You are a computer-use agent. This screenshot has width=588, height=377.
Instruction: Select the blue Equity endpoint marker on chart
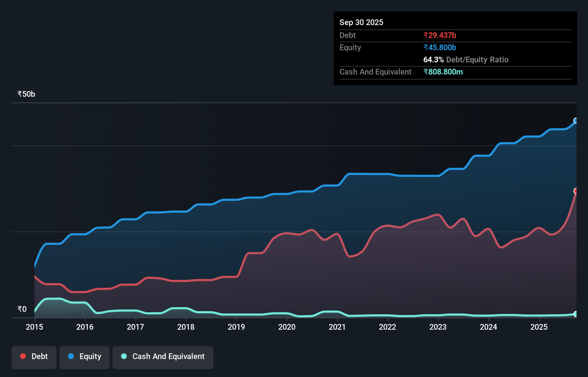576,121
